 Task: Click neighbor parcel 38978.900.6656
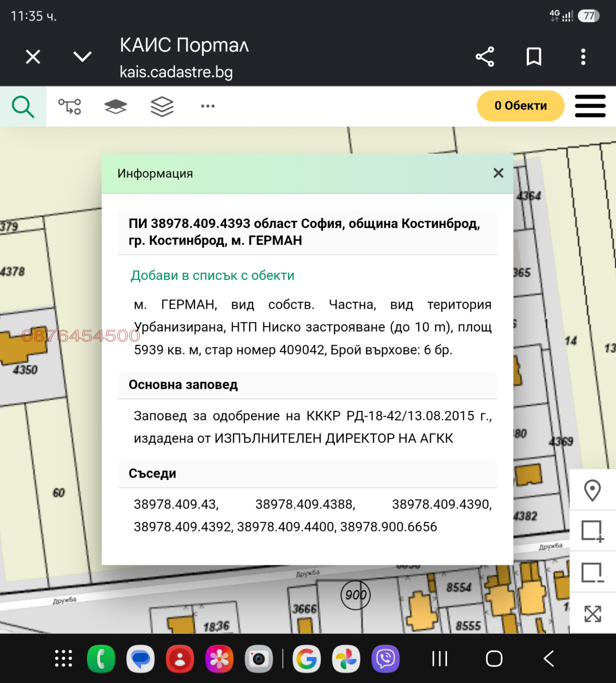[x=388, y=527]
